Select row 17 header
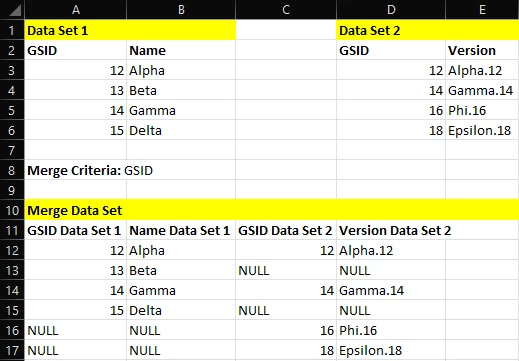 pyautogui.click(x=12, y=350)
